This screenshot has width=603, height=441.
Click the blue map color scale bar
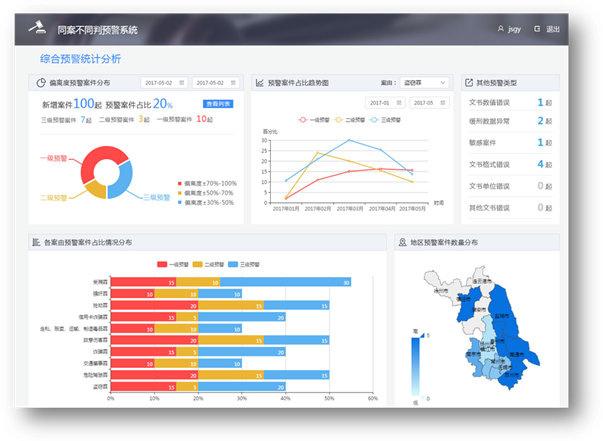(417, 366)
